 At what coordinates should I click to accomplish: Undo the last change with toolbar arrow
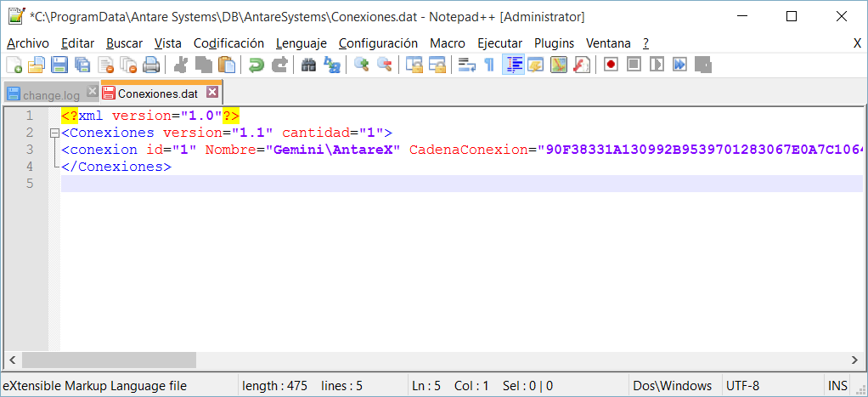pyautogui.click(x=256, y=65)
